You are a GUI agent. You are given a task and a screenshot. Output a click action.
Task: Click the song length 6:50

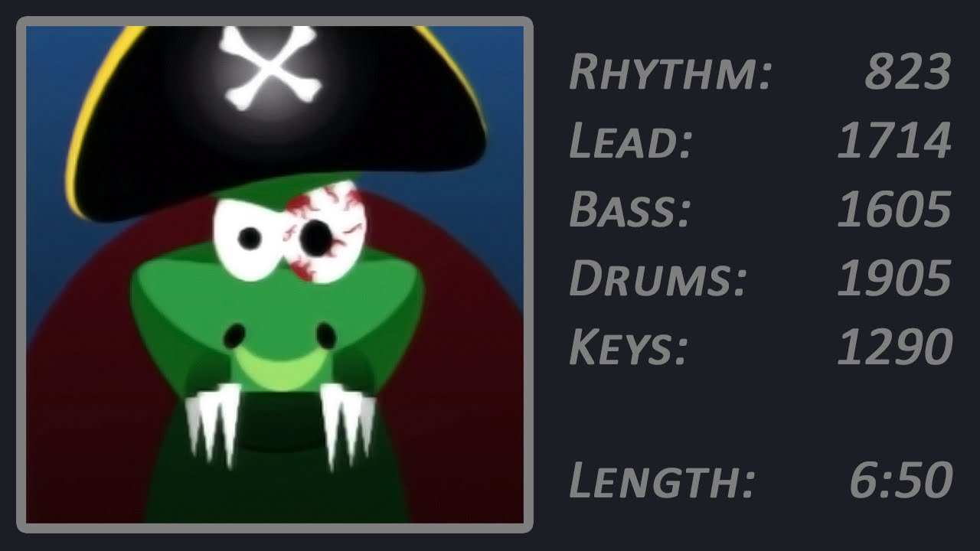point(901,481)
